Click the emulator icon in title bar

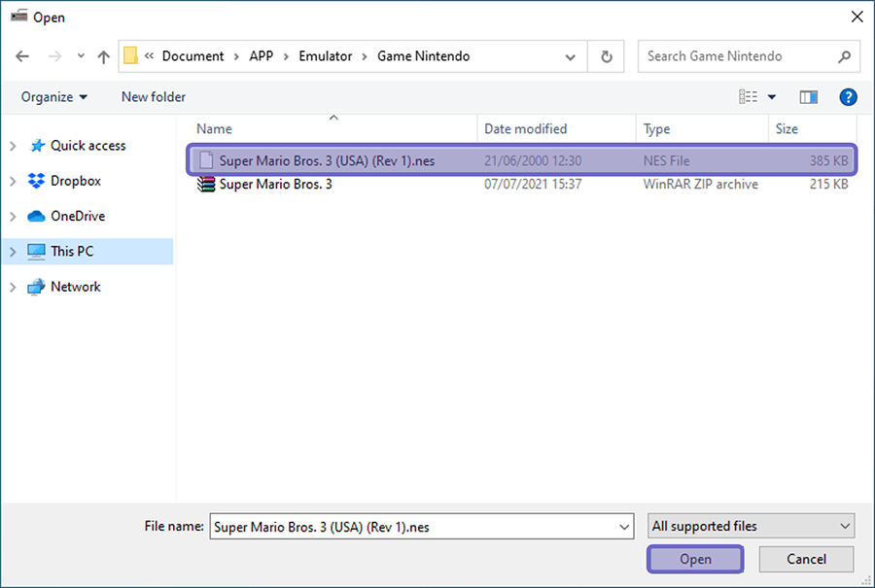tap(19, 16)
